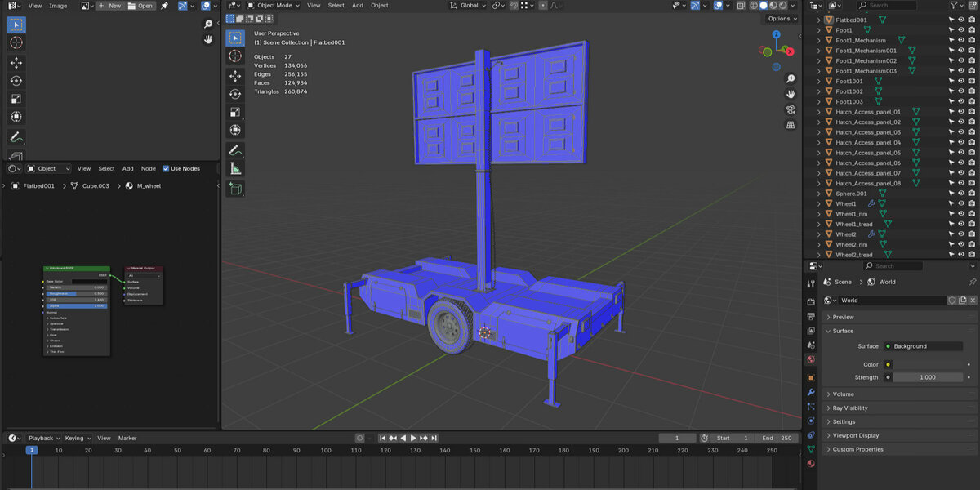Select the Add Cube tool in 3D viewport
980x490 pixels.
point(235,189)
